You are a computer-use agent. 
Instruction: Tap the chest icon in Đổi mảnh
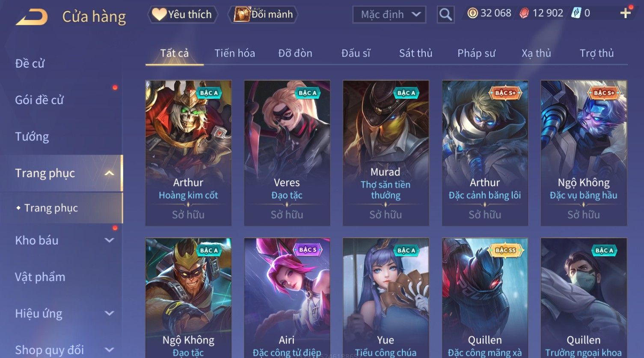point(242,14)
